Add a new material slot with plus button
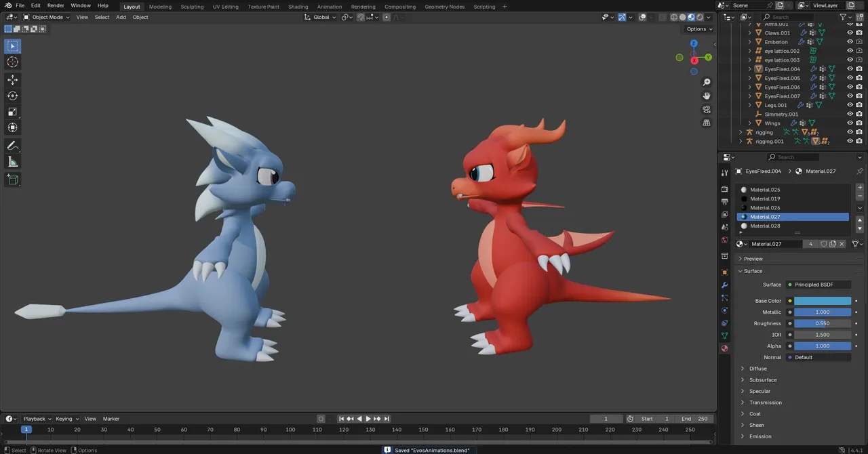The image size is (868, 454). coord(860,188)
